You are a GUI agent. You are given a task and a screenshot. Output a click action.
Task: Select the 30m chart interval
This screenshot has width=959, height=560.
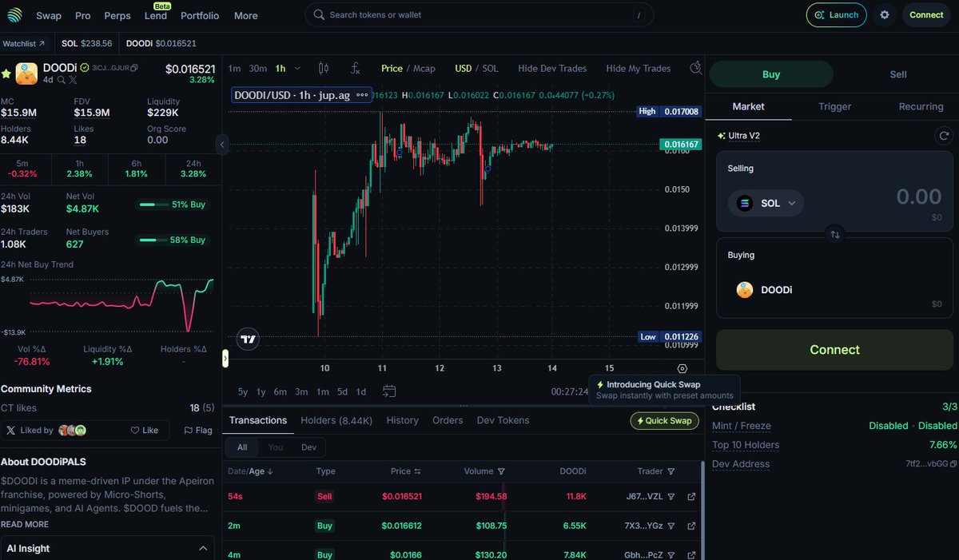[x=257, y=69]
